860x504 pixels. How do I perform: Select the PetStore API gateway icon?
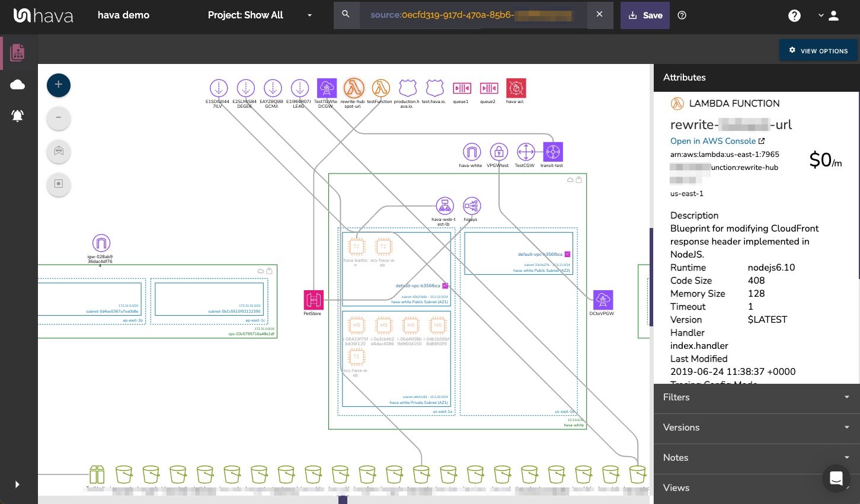[313, 299]
